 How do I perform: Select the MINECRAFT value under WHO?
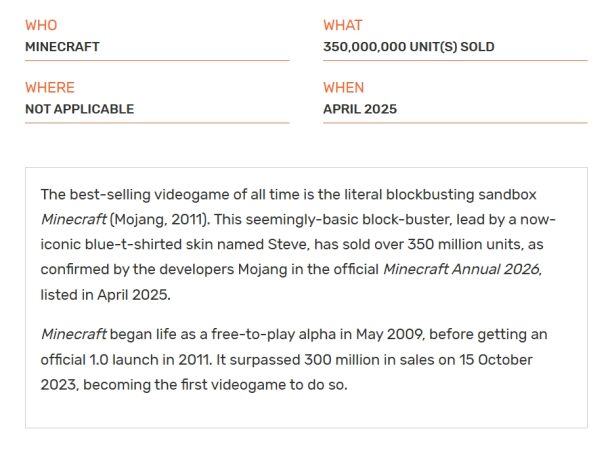coord(62,46)
